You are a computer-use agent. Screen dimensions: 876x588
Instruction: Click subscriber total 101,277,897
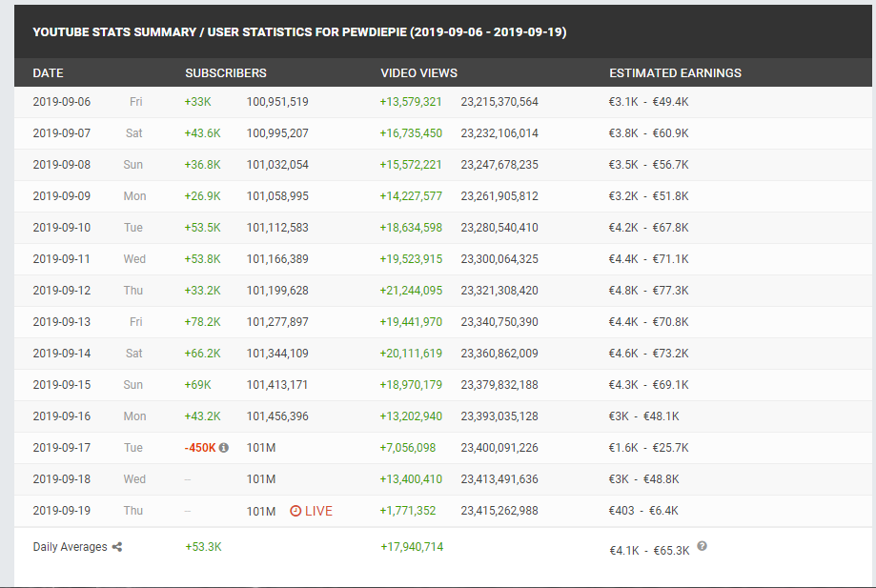click(x=277, y=322)
